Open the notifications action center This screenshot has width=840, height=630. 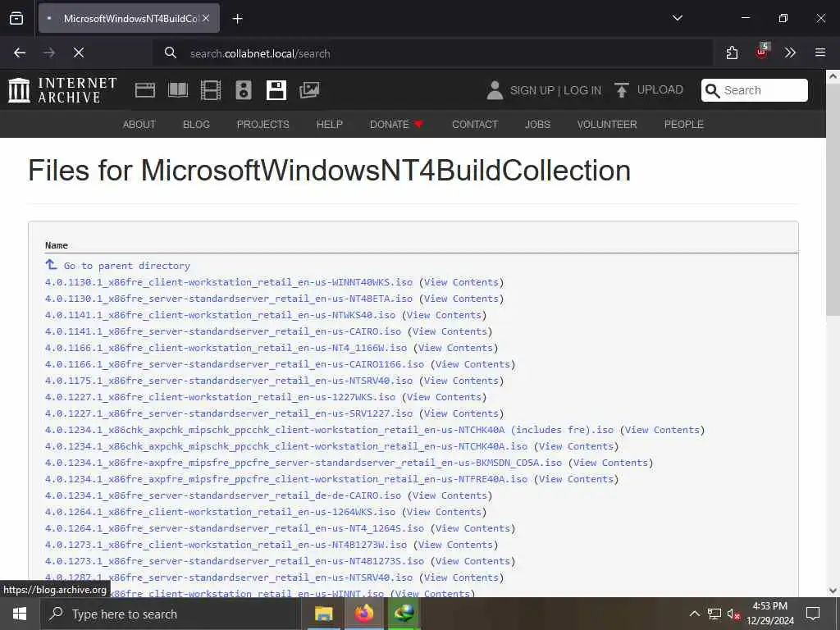point(813,614)
